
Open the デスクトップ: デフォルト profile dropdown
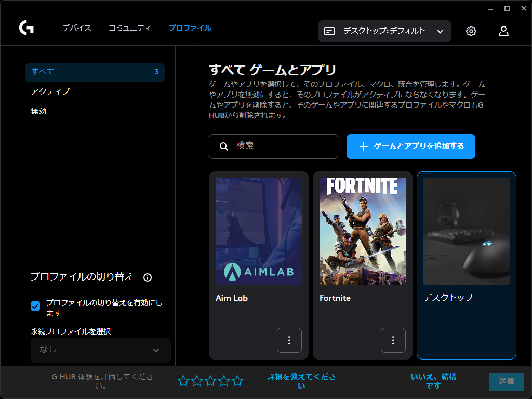384,31
